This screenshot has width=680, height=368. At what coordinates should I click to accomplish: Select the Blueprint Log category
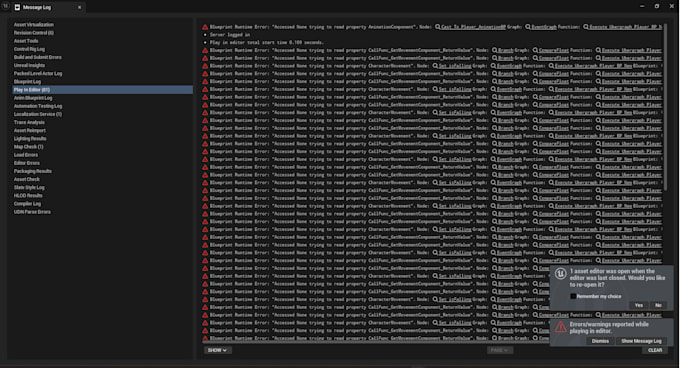pyautogui.click(x=27, y=81)
